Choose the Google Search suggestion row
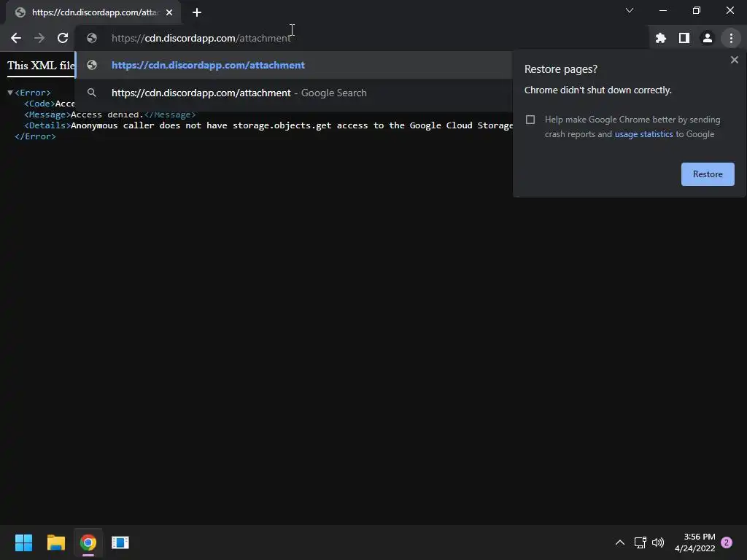 pyautogui.click(x=293, y=93)
